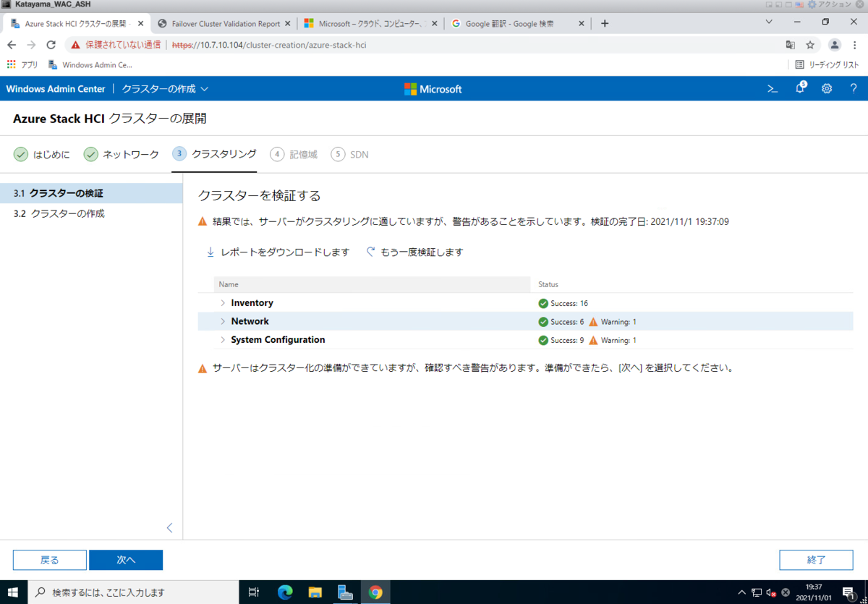Open Server Manager icon in taskbar
868x604 pixels.
click(x=345, y=592)
